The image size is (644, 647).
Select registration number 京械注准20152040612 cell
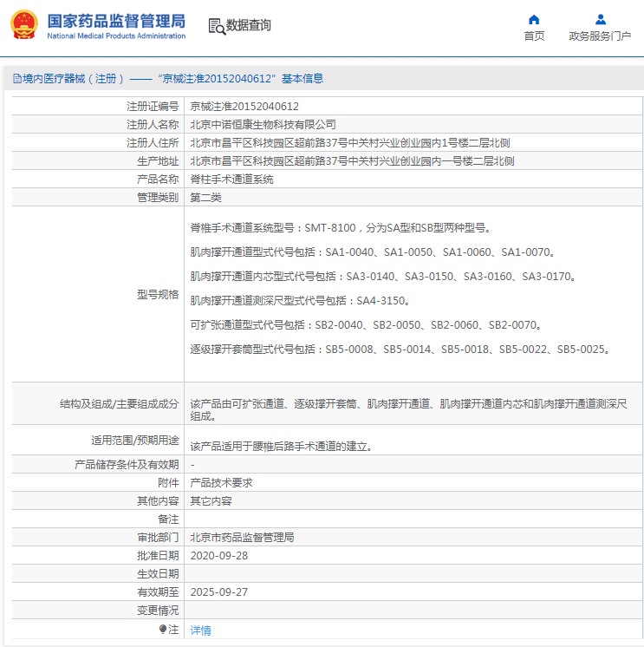[244, 107]
